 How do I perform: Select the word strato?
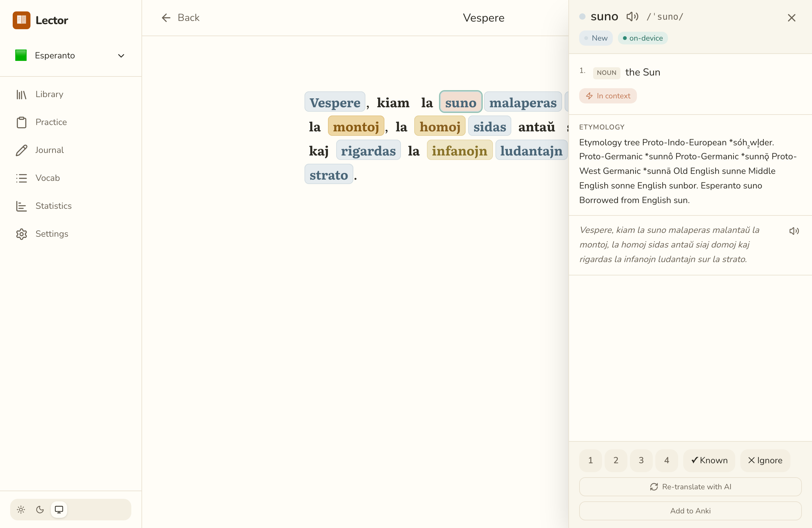point(329,175)
